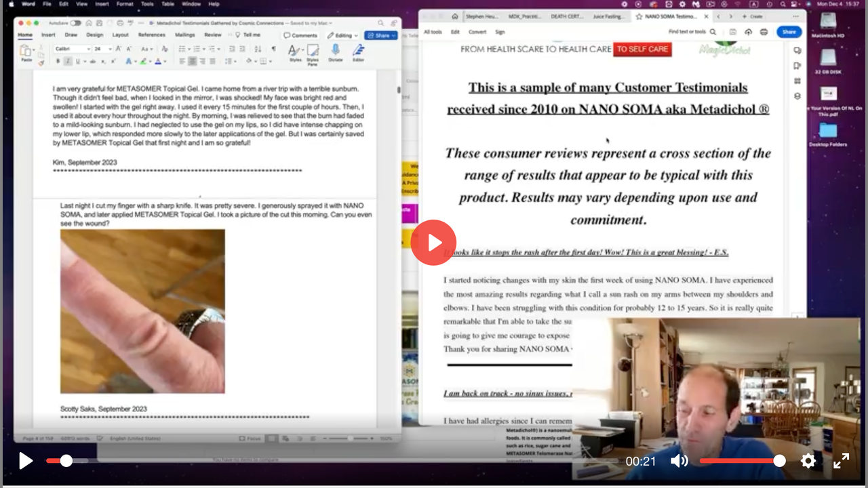Toggle bold formatting in Word

click(x=58, y=61)
